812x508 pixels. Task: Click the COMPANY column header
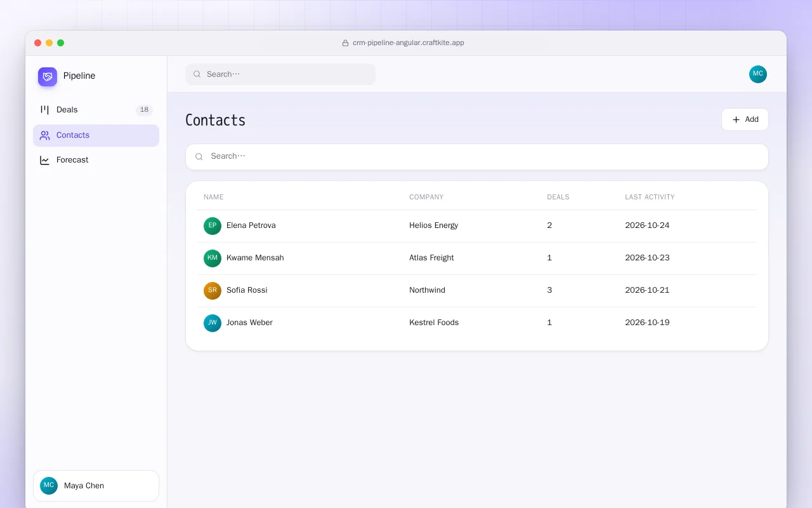pos(426,197)
